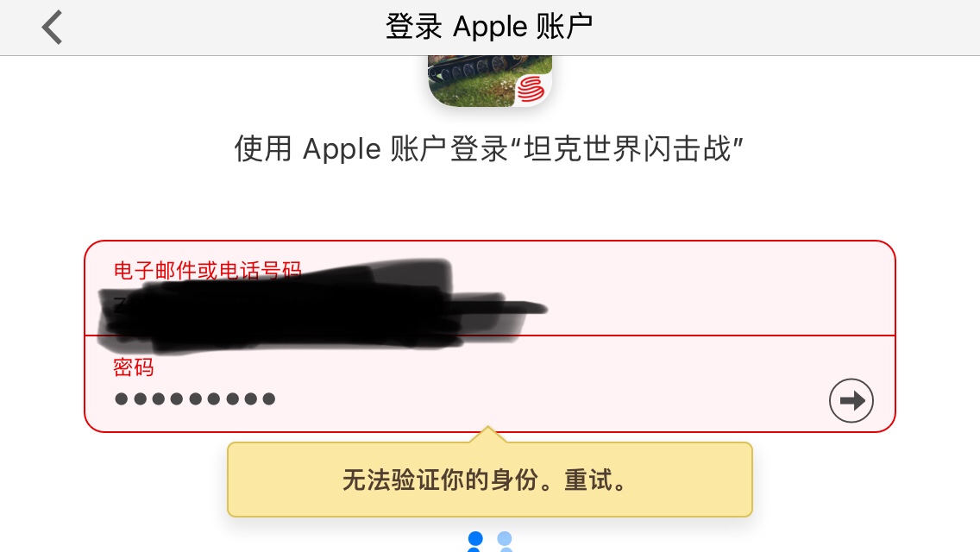This screenshot has width=980, height=552.
Task: Click empty space right of the email entry
Action: pyautogui.click(x=719, y=306)
